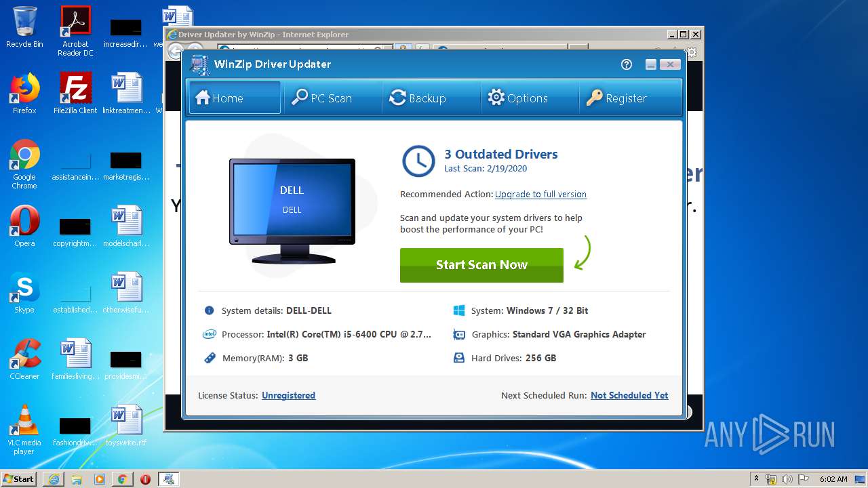Image resolution: width=868 pixels, height=488 pixels.
Task: Click the clock icon beside Outdated Drivers
Action: (418, 161)
